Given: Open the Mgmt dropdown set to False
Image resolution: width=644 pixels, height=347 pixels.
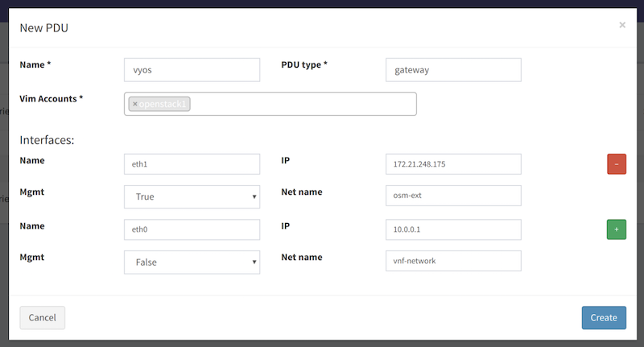Looking at the screenshot, I should coord(192,262).
